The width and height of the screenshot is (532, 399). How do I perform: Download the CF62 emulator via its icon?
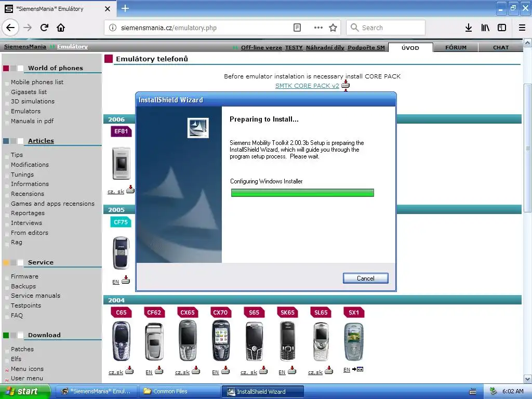click(159, 370)
